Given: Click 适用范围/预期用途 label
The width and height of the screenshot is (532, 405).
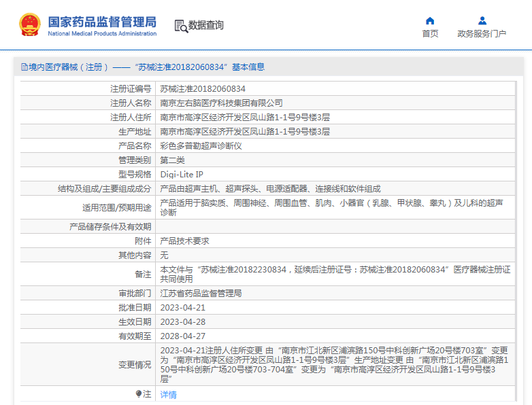Looking at the screenshot, I should (117, 207).
